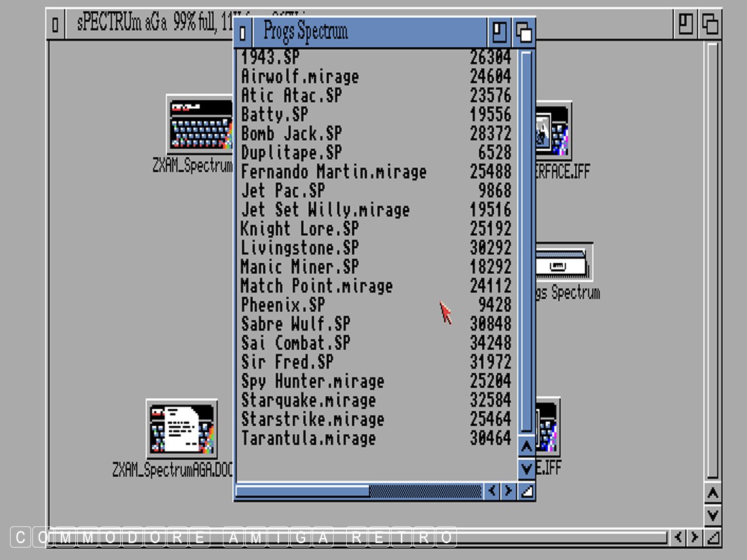Image resolution: width=747 pixels, height=560 pixels.
Task: Open the ZXAM_SpectrumAGA.DOC document icon
Action: point(182,429)
